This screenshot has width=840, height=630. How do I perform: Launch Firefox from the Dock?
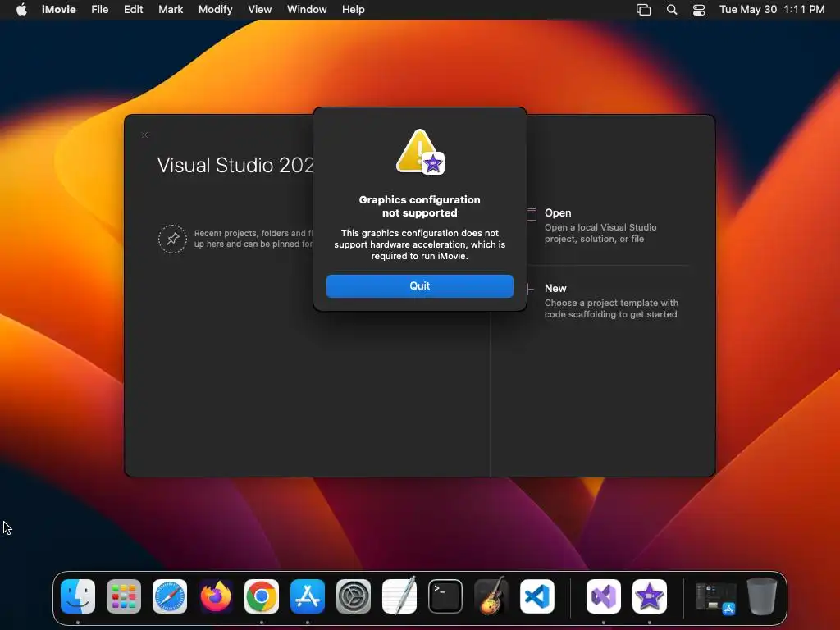(216, 596)
